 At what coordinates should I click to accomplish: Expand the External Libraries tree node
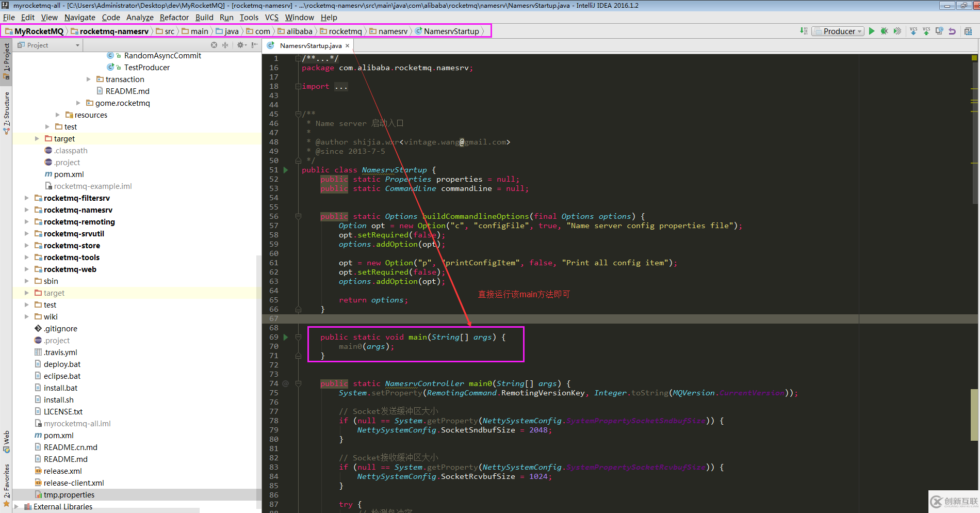(x=17, y=507)
